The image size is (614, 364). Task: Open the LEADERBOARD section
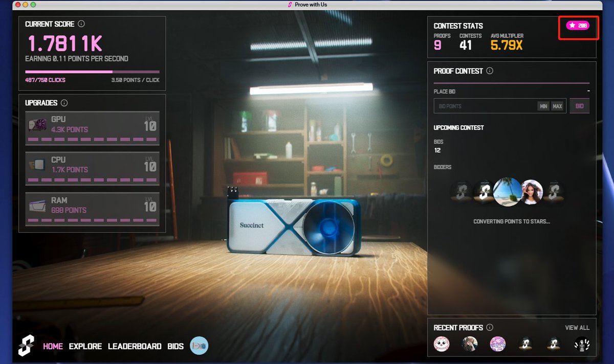click(x=135, y=346)
